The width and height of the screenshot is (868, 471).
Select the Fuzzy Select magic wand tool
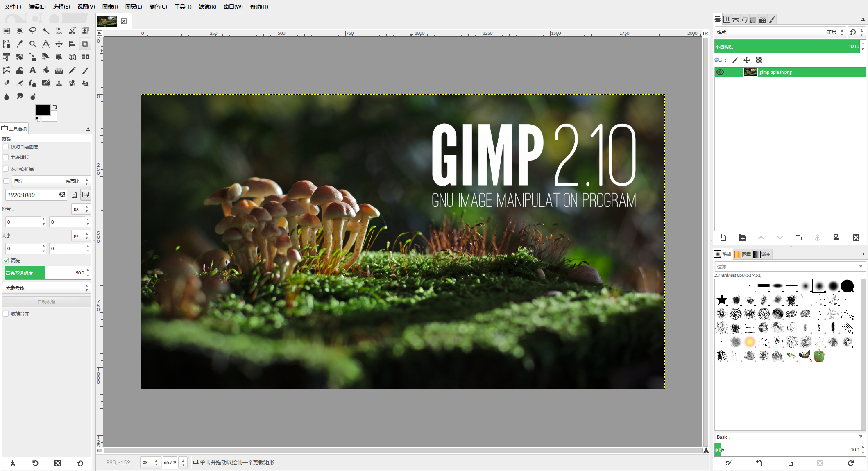click(x=46, y=31)
